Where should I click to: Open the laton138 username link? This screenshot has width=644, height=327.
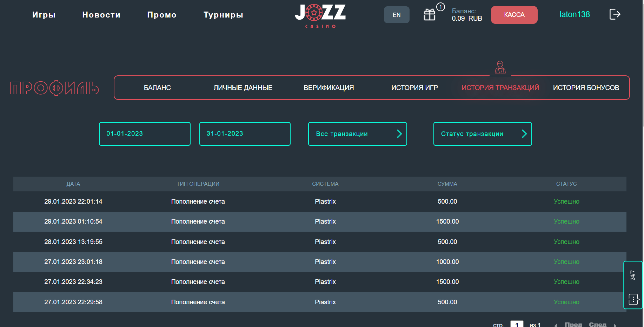[x=574, y=14]
